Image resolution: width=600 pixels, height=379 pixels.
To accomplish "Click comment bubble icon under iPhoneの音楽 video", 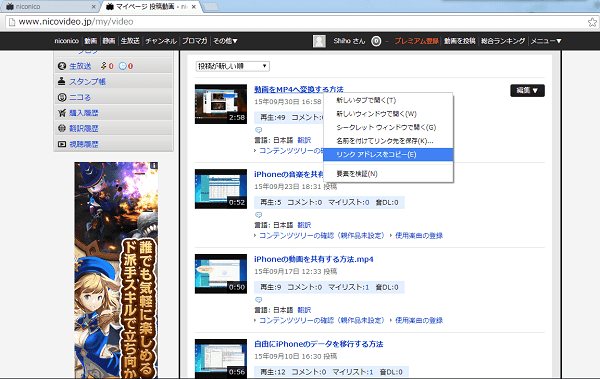I will click(x=259, y=215).
